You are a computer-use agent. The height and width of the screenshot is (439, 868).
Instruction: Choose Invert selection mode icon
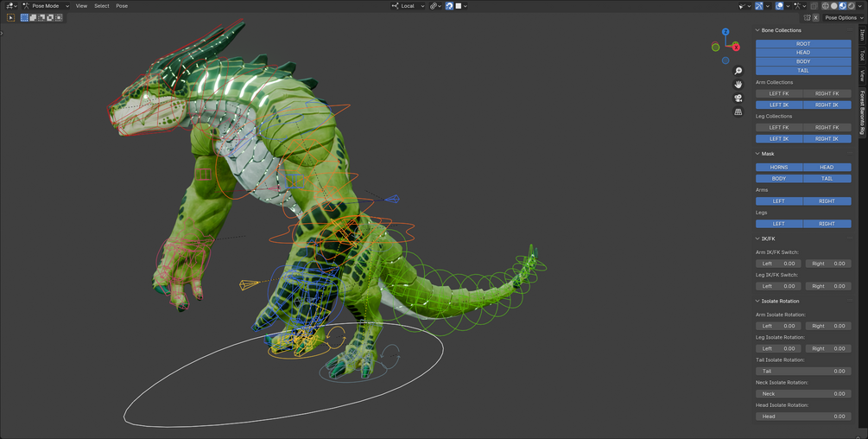pos(50,17)
